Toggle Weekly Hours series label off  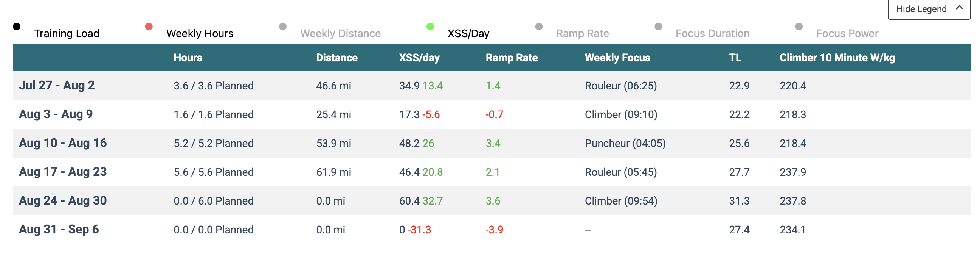pos(200,34)
